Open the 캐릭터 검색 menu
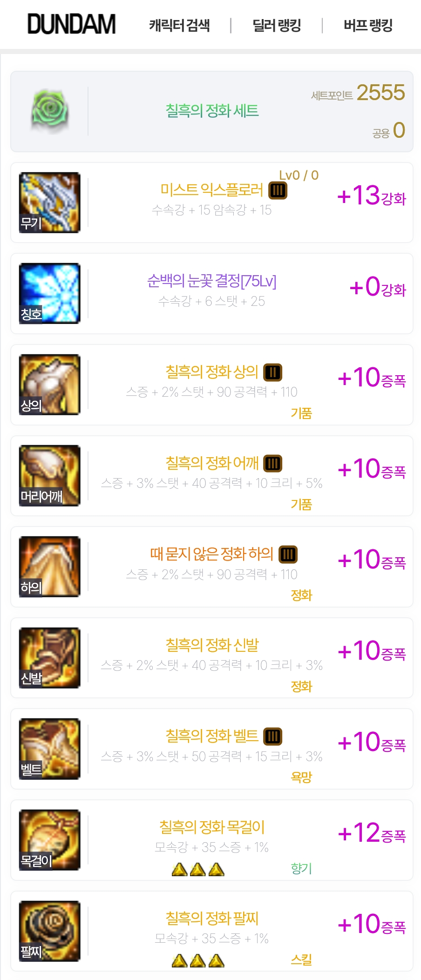 click(179, 25)
